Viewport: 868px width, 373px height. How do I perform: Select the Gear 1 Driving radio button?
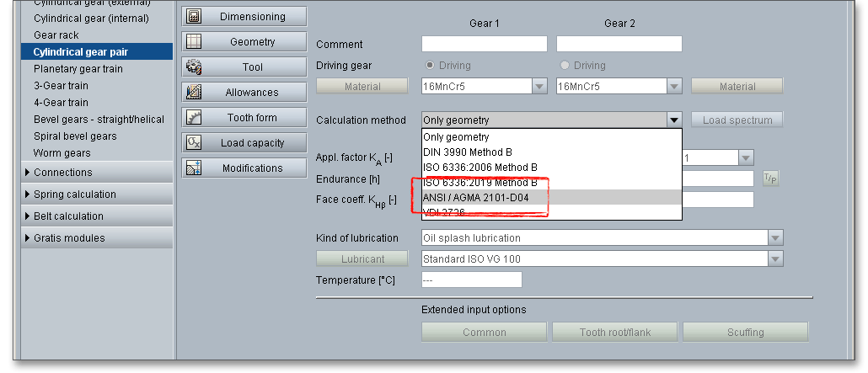430,66
